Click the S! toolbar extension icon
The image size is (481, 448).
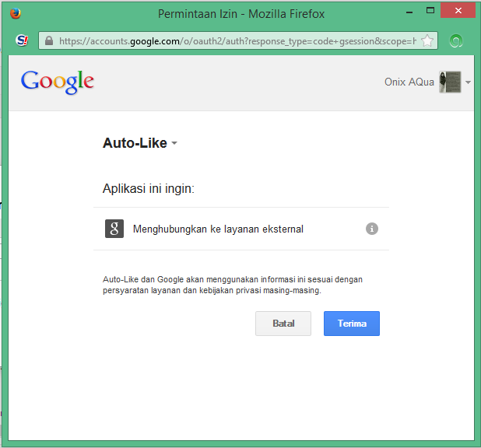tap(22, 40)
